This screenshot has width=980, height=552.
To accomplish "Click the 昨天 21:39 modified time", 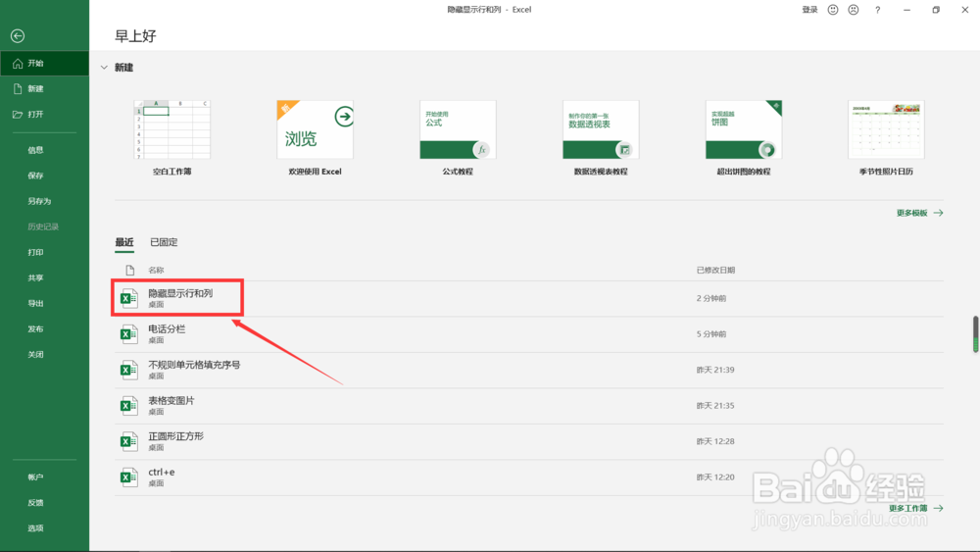I will tap(715, 370).
